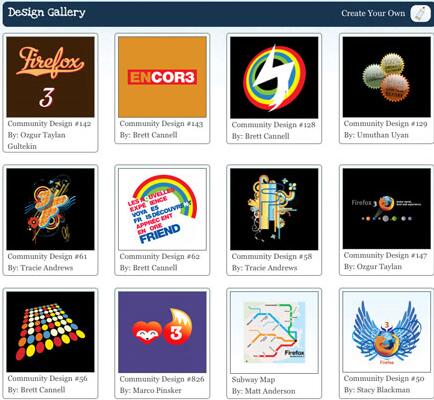Open the fox heart purple design
The width and height of the screenshot is (434, 400).
click(x=162, y=332)
